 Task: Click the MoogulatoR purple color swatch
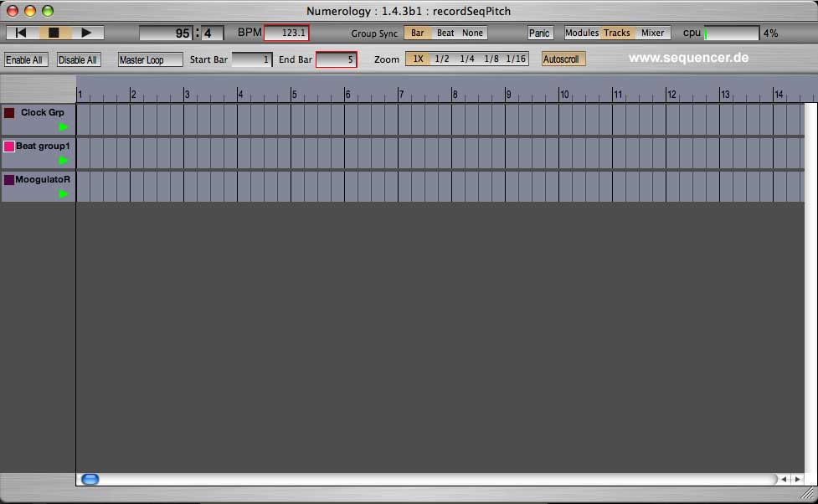(9, 180)
